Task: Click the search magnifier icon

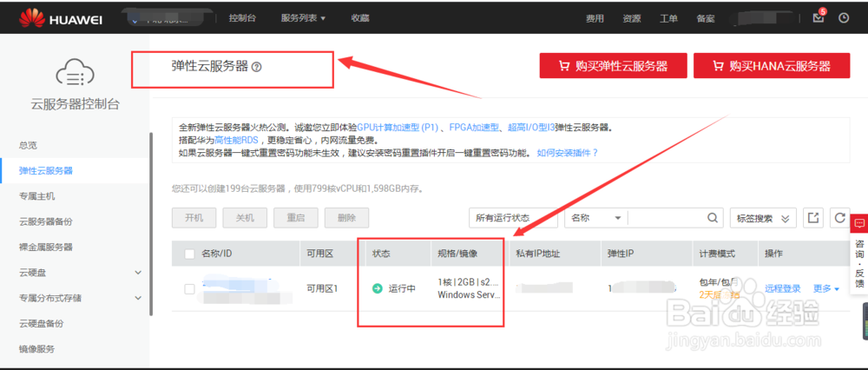Action: click(714, 218)
